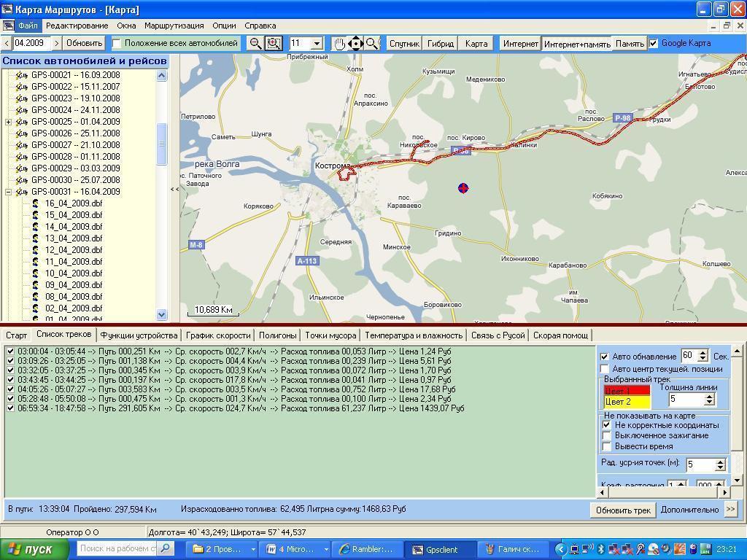Viewport: 747px width, 560px height.
Task: Click the auto-update seconds spinner arrows
Action: point(703,356)
